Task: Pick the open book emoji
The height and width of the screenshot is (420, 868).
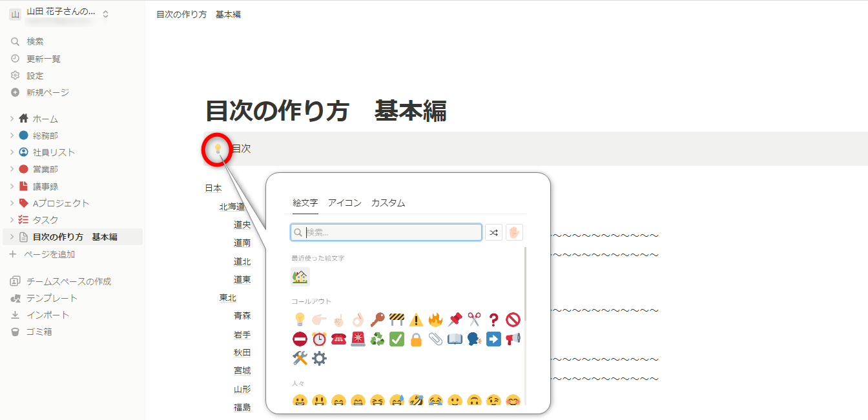Action: click(455, 339)
